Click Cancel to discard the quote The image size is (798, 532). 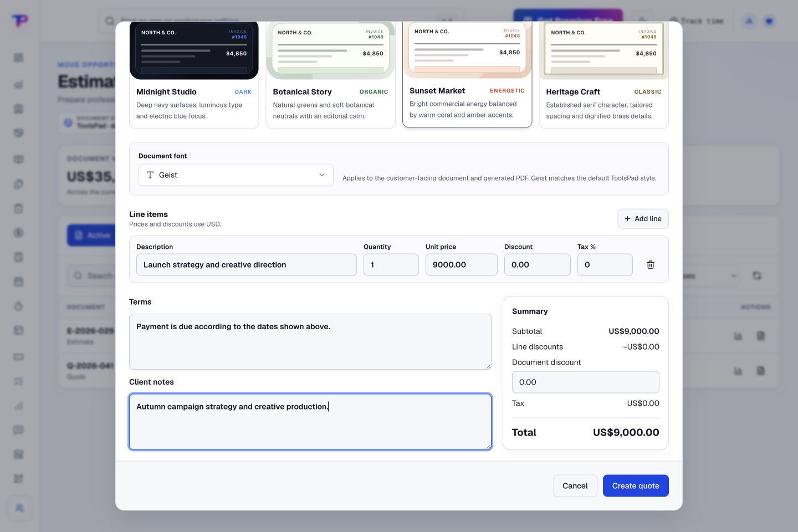point(575,486)
